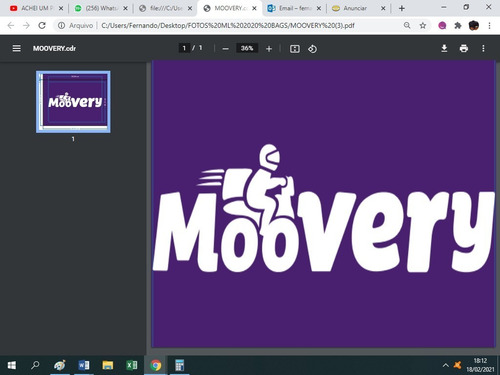
Task: Click the zoom magnifier in address bar
Action: (407, 25)
